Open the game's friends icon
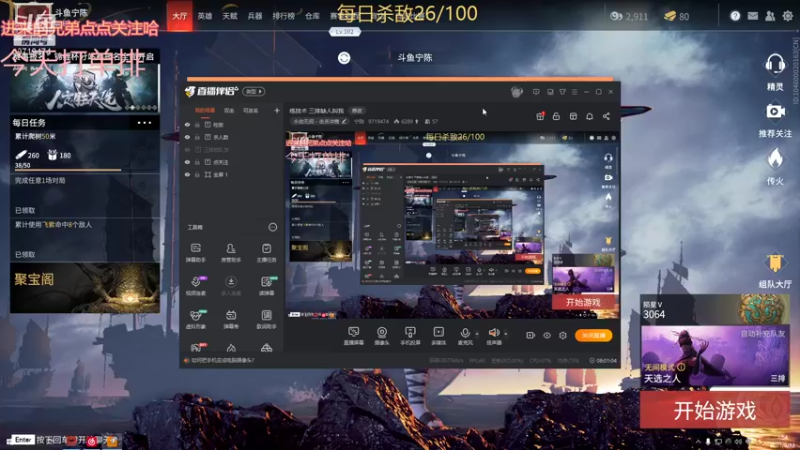This screenshot has width=800, height=450. 770,16
